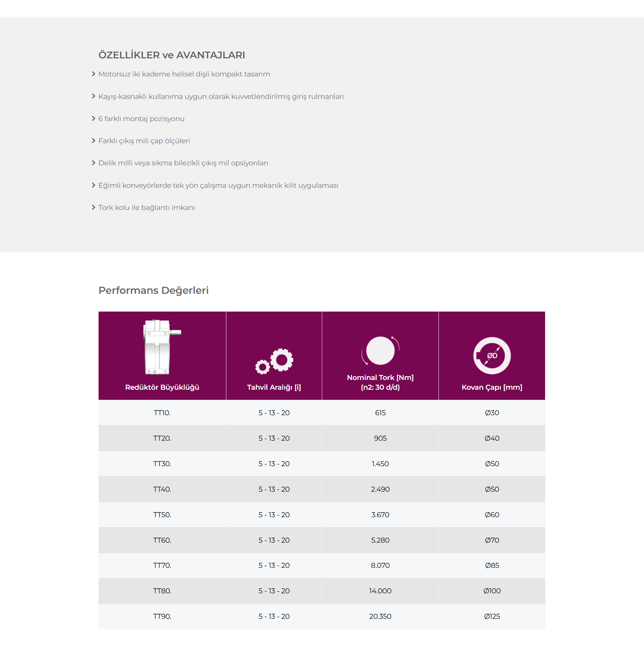
Task: Click chevron beside 'Tork kolu ile bağlantı imkanı'
Action: click(94, 207)
